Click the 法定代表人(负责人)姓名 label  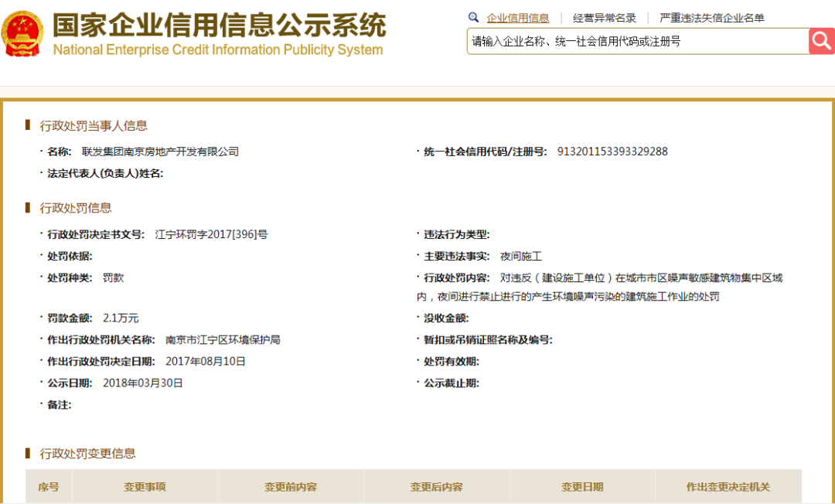(x=105, y=173)
